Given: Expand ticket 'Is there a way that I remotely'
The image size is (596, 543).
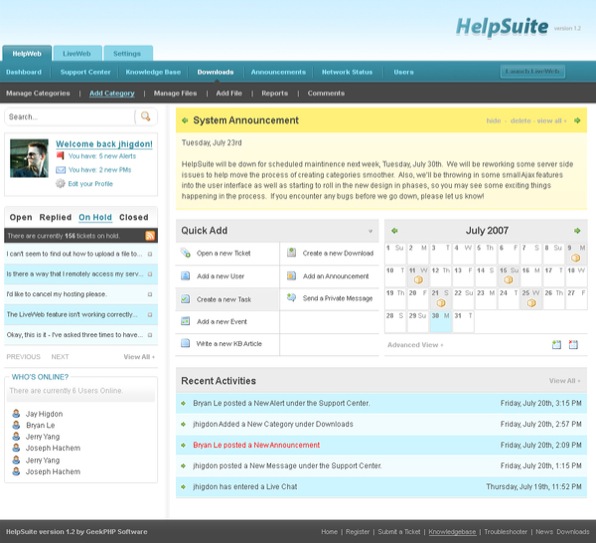Looking at the screenshot, I should (150, 274).
